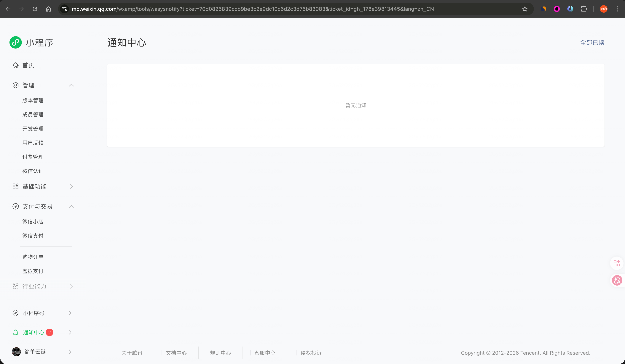Open 版本管理 in the sidebar
The image size is (625, 364).
[x=33, y=100]
